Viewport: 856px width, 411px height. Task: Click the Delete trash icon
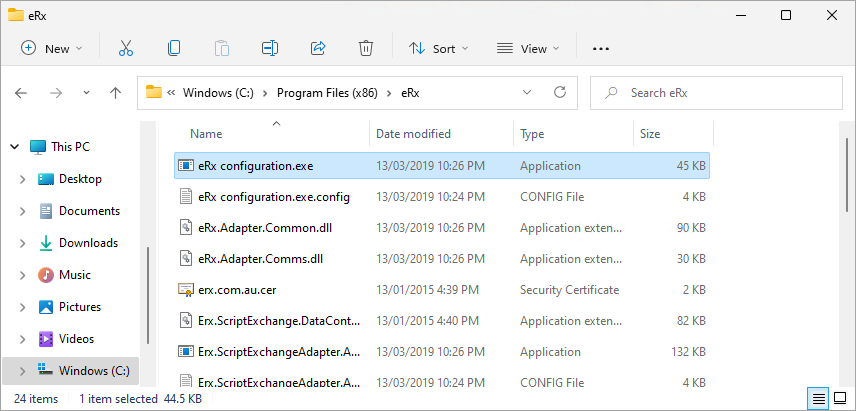click(x=366, y=48)
